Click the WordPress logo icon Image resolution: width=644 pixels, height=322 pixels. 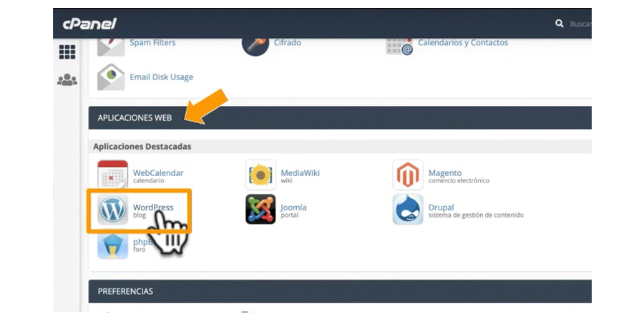112,210
